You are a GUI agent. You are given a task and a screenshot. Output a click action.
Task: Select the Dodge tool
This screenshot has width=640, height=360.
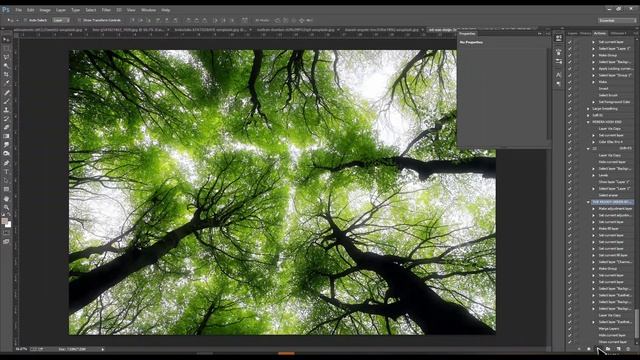[6, 153]
